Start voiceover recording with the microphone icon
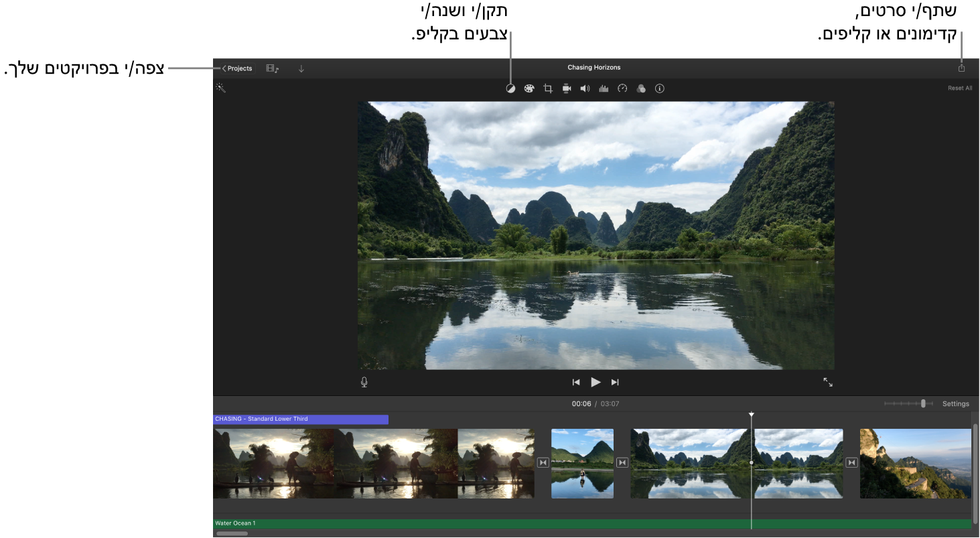This screenshot has height=538, width=980. (x=363, y=382)
